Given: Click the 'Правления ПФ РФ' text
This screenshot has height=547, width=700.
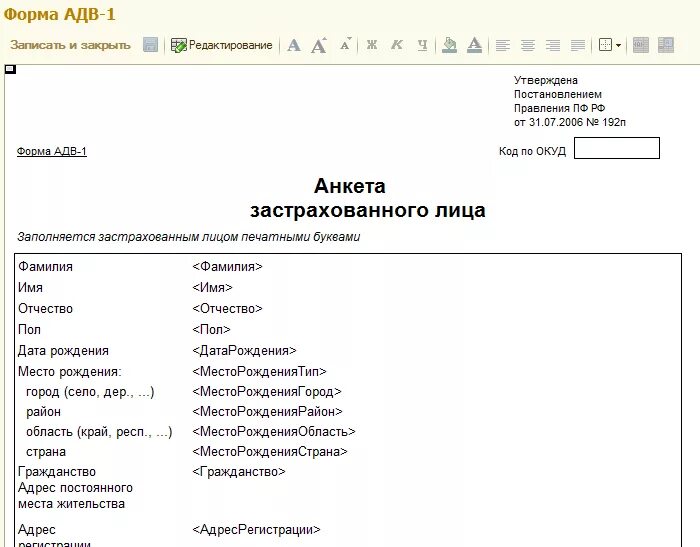Looking at the screenshot, I should [x=559, y=108].
